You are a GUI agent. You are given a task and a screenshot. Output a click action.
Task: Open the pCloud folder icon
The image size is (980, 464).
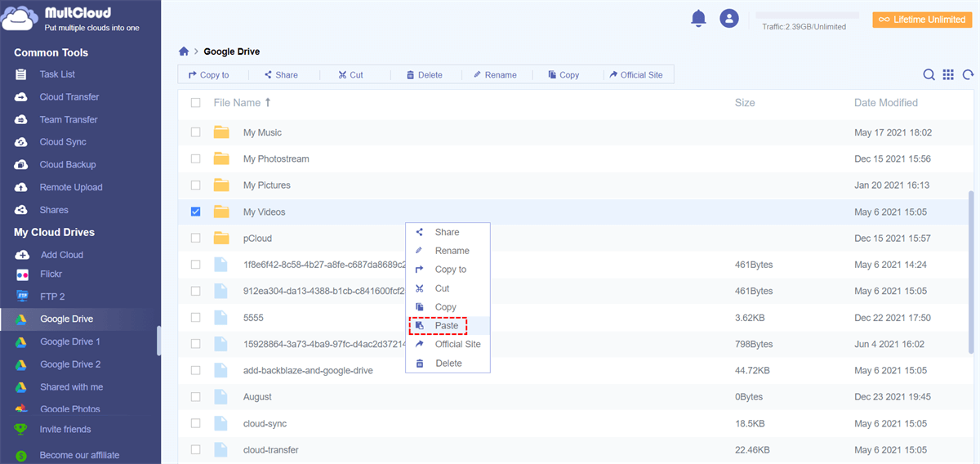(x=221, y=239)
